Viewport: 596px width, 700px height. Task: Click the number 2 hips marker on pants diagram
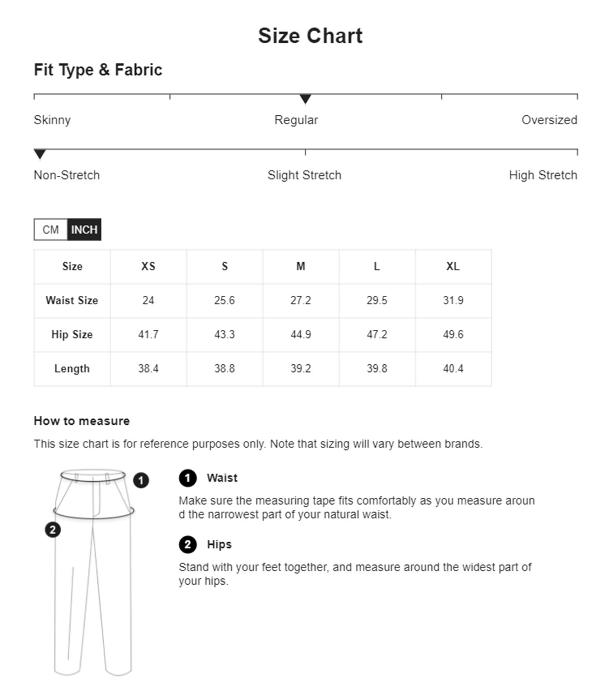coord(53,530)
